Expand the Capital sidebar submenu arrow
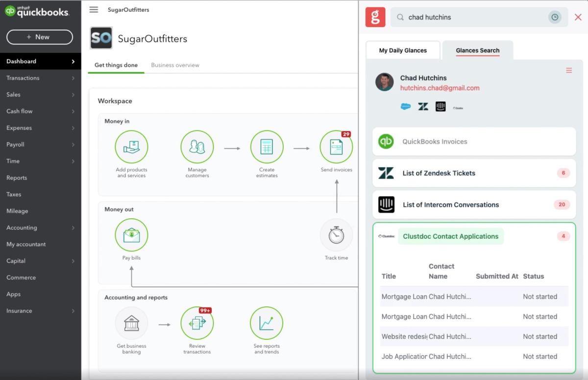Viewport: 588px width, 380px height. pos(73,261)
